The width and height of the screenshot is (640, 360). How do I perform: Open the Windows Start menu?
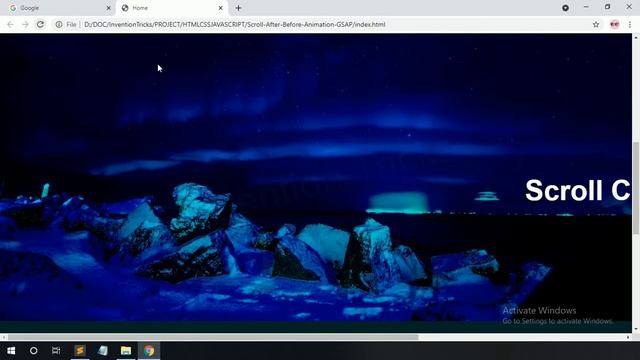11,351
